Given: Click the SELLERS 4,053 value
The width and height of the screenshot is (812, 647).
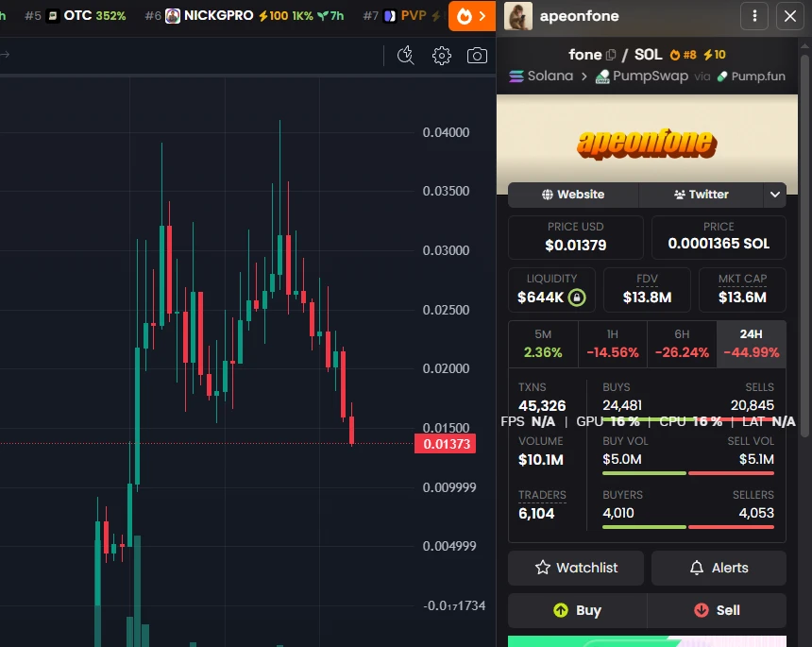Looking at the screenshot, I should (x=756, y=513).
